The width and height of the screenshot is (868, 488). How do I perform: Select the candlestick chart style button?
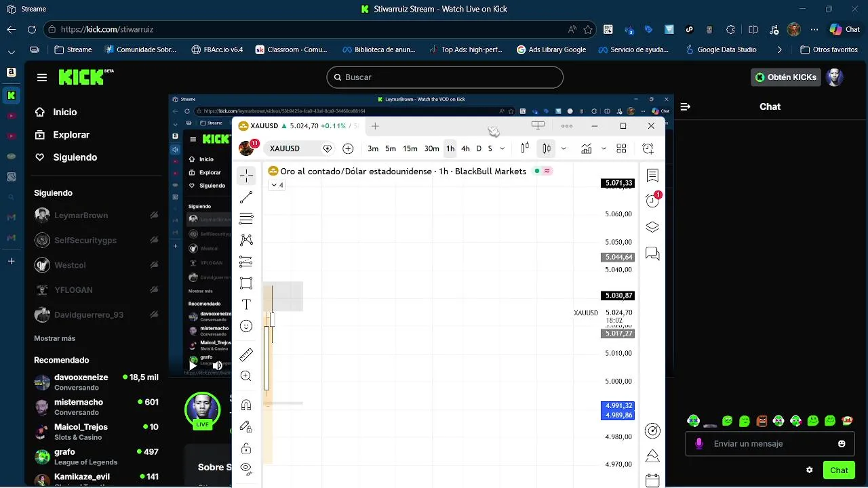pyautogui.click(x=546, y=148)
